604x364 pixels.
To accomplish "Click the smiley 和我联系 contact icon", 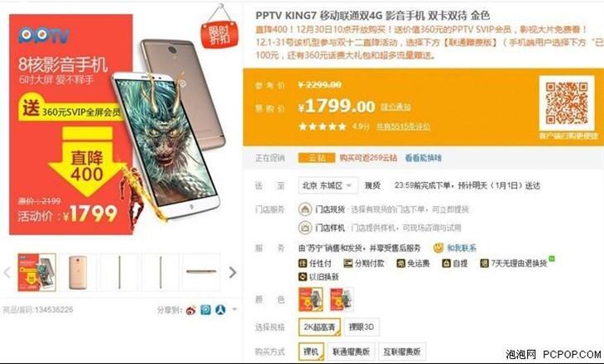I will [439, 247].
